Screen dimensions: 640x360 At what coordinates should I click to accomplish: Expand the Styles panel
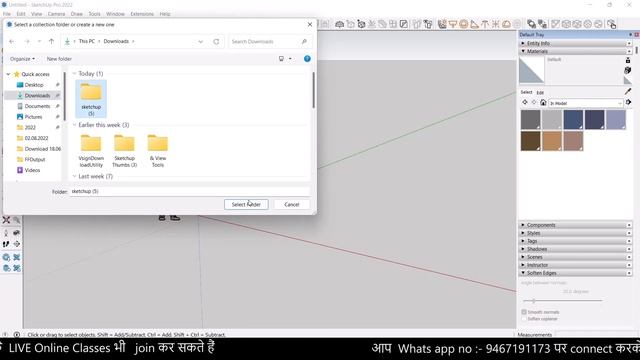pos(576,233)
